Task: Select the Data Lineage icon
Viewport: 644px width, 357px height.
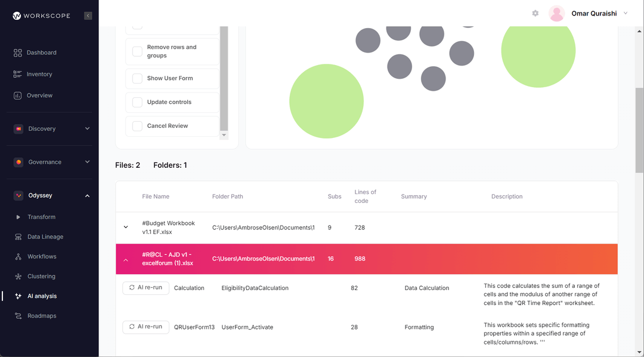Action: pos(17,236)
